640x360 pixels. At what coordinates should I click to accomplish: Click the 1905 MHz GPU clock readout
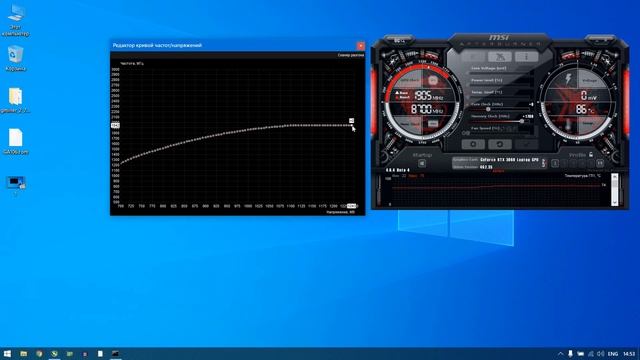[x=428, y=96]
